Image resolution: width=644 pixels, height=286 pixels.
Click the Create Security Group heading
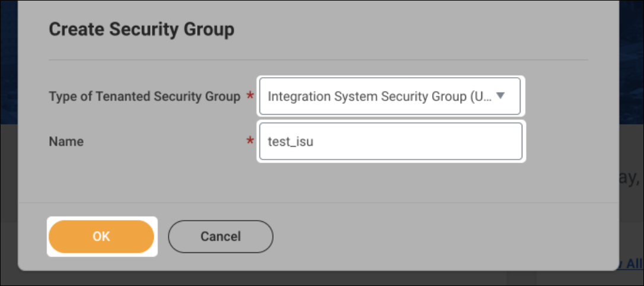142,30
